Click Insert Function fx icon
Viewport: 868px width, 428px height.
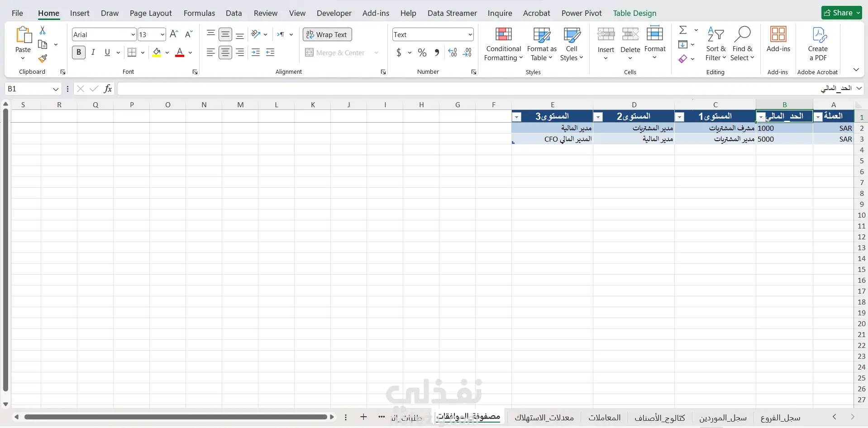click(108, 89)
